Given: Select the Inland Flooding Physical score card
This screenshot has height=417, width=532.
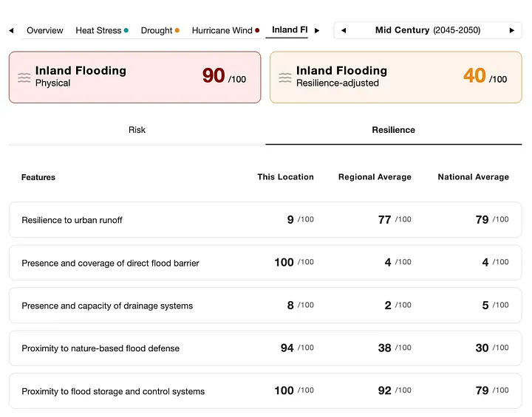Looking at the screenshot, I should [134, 77].
